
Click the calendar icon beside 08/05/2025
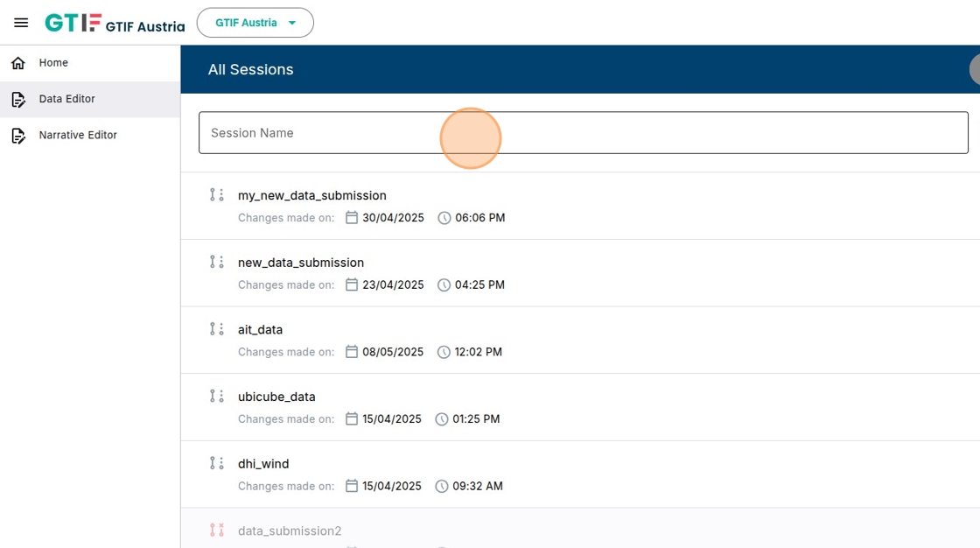(352, 352)
